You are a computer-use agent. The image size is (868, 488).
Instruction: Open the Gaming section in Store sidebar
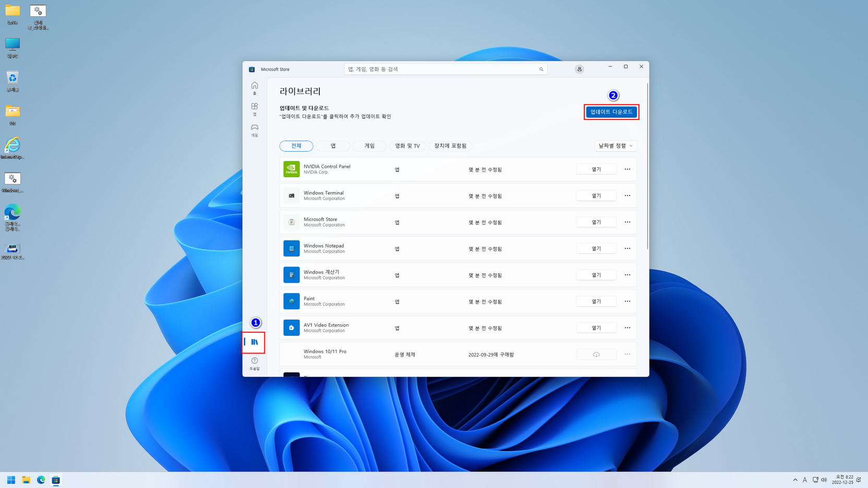[x=255, y=130]
